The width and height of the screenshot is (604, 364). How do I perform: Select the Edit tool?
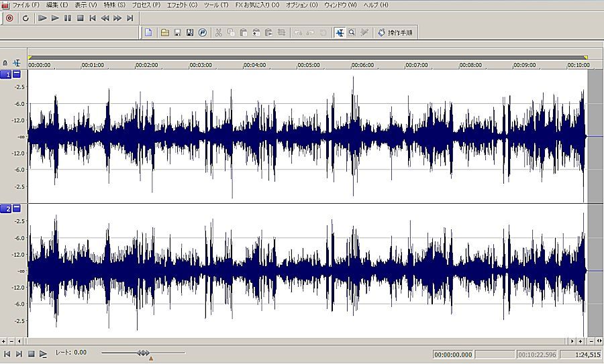[x=340, y=33]
